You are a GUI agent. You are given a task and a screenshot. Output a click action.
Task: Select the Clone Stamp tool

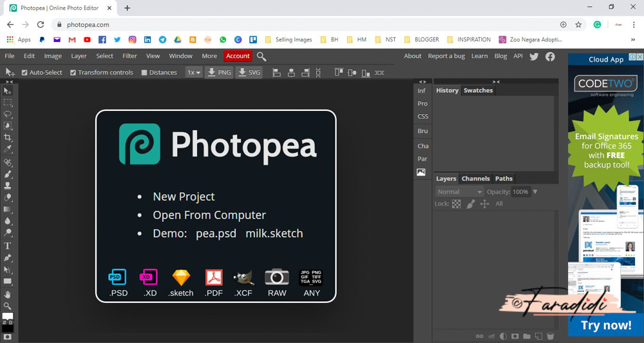tap(7, 186)
